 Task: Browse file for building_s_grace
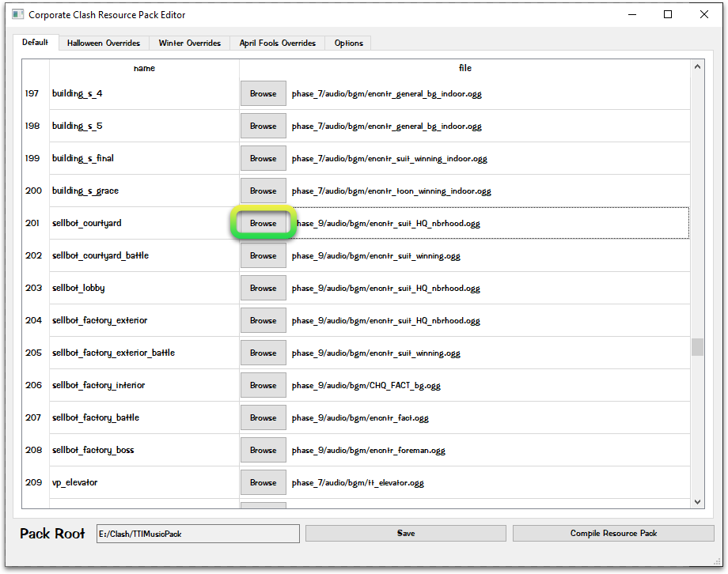264,191
